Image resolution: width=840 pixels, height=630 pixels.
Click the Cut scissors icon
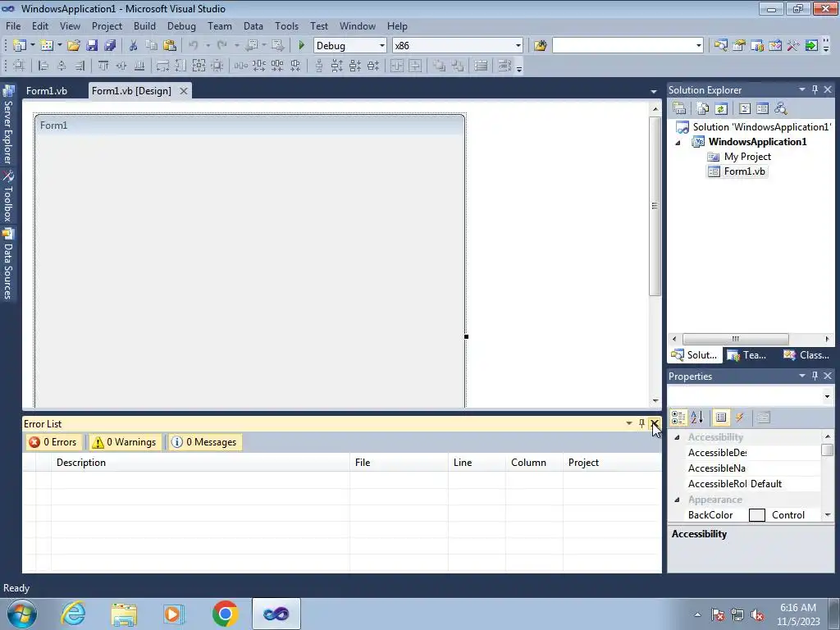coord(134,46)
